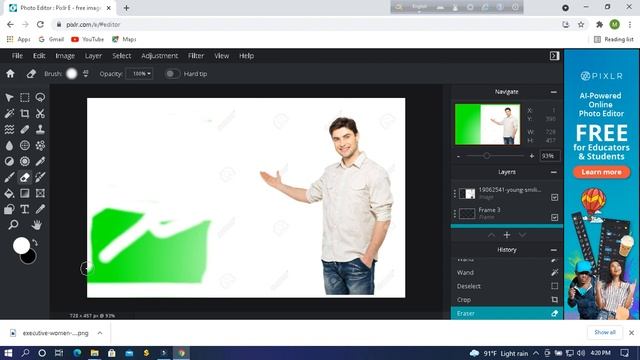This screenshot has width=640, height=360.
Task: Select the globe-shaped tool icon
Action: (x=25, y=145)
